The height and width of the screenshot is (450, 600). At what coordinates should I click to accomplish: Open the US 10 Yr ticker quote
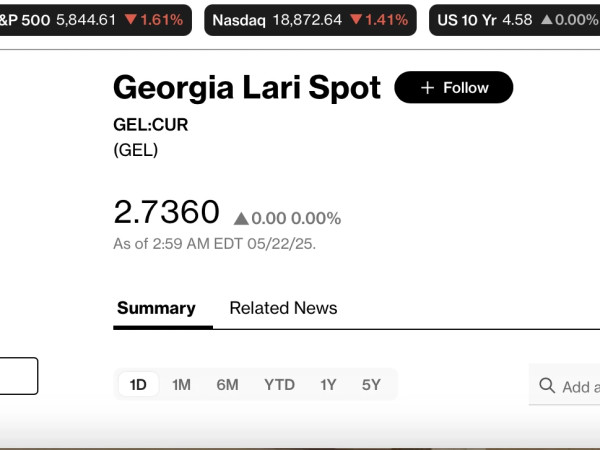point(515,20)
